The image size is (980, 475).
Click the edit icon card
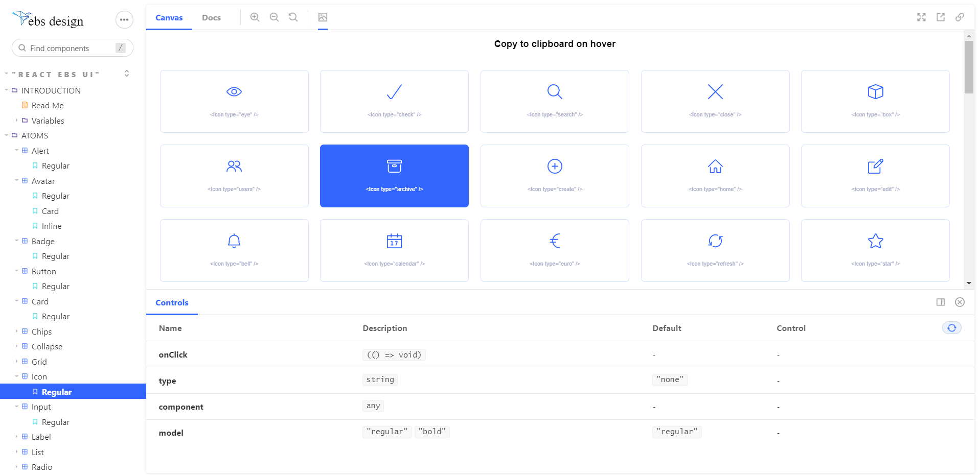[x=875, y=176]
